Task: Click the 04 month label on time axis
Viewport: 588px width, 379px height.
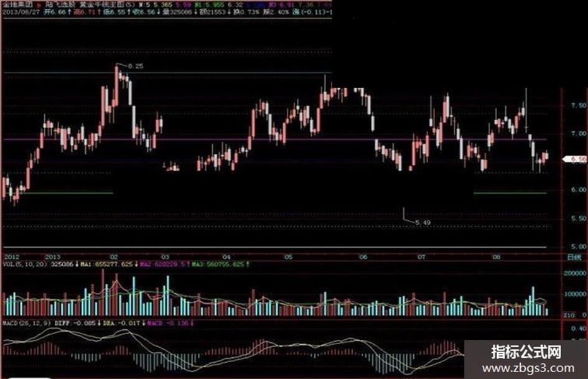Action: (226, 257)
